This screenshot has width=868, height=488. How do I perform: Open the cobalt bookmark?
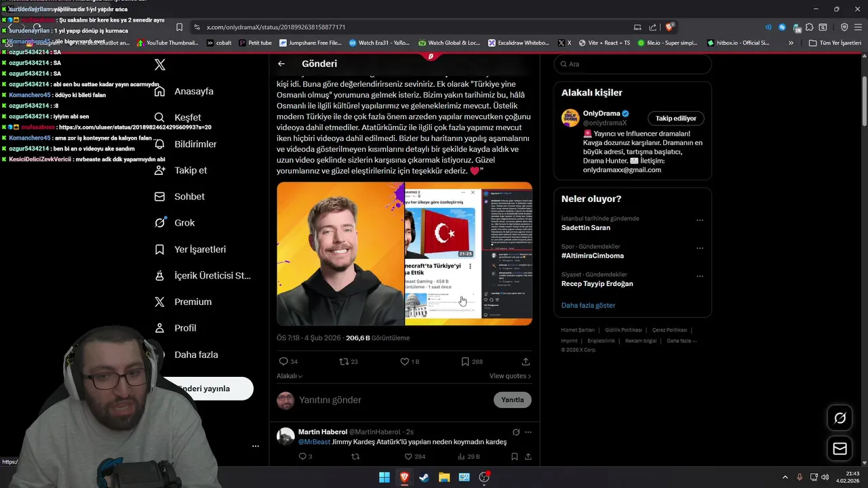(219, 43)
